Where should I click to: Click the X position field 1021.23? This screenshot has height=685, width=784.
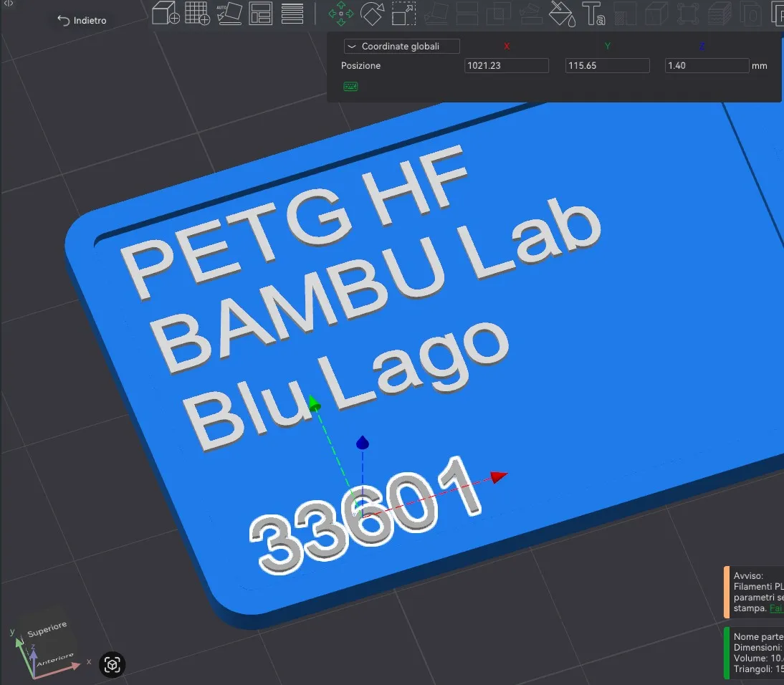coord(507,65)
